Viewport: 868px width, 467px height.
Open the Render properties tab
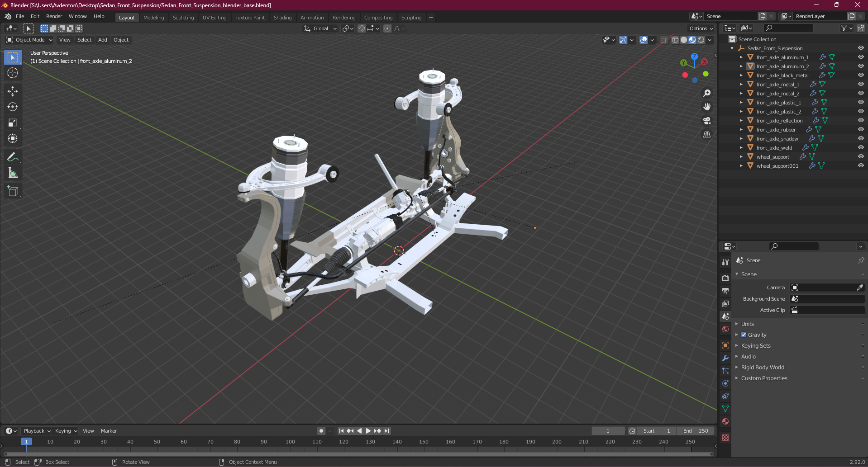click(725, 278)
